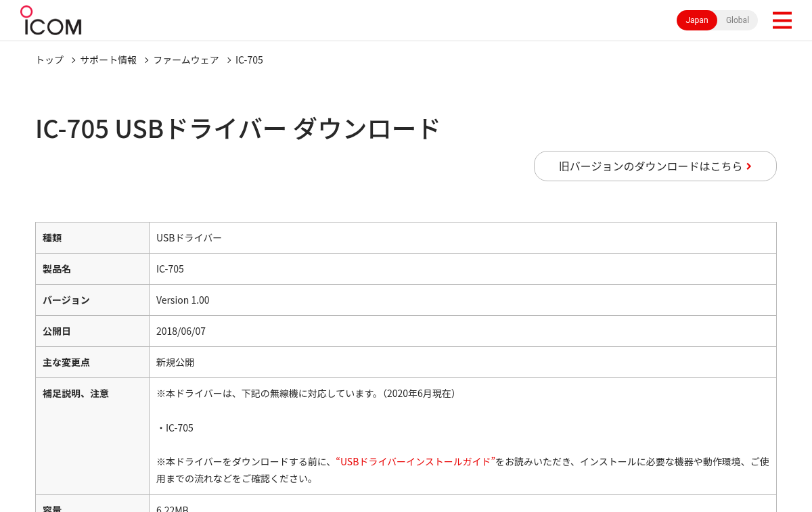Click the ・IC-705 list entry in notes
The height and width of the screenshot is (512, 812).
tap(175, 428)
